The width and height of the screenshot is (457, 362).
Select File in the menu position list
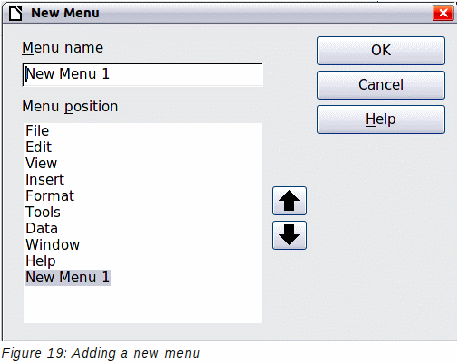pos(37,131)
